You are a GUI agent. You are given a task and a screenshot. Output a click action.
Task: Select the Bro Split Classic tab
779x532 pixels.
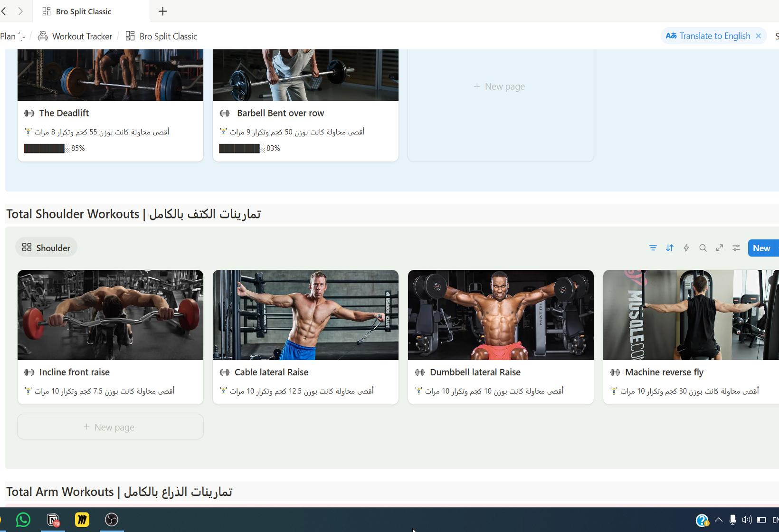tap(84, 11)
